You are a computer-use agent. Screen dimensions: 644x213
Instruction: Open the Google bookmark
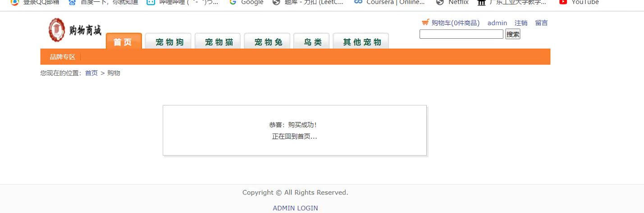[x=247, y=2]
